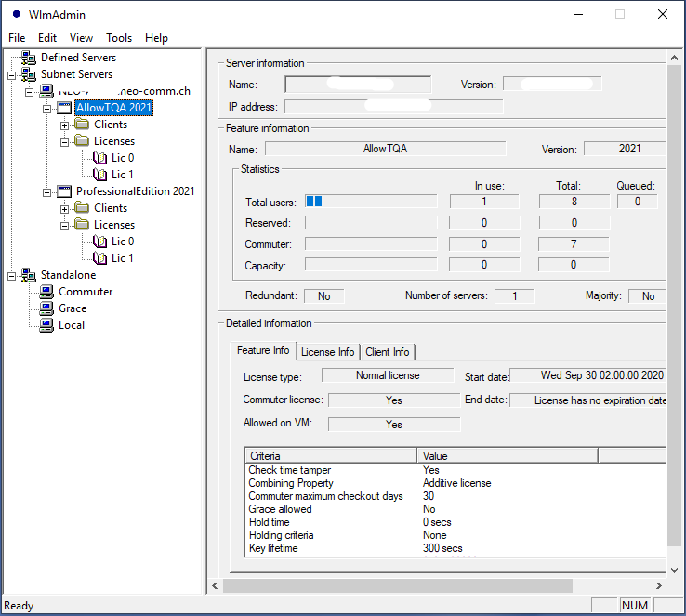Click Licenses folder icon under ProfessionalEdition 2021
This screenshot has width=686, height=616.
pyautogui.click(x=82, y=224)
